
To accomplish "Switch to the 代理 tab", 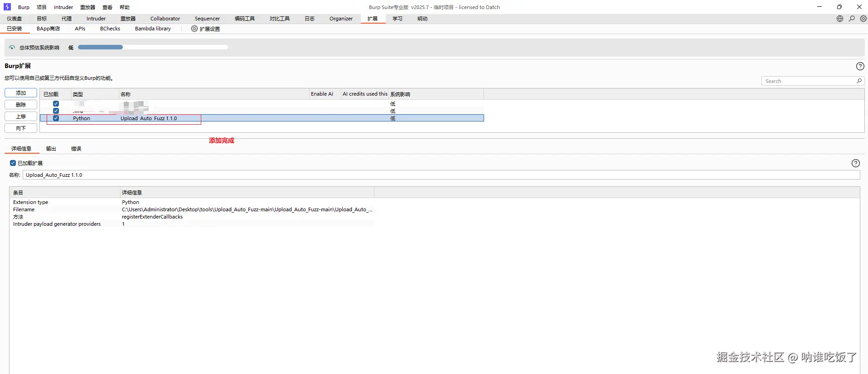I will coord(67,19).
